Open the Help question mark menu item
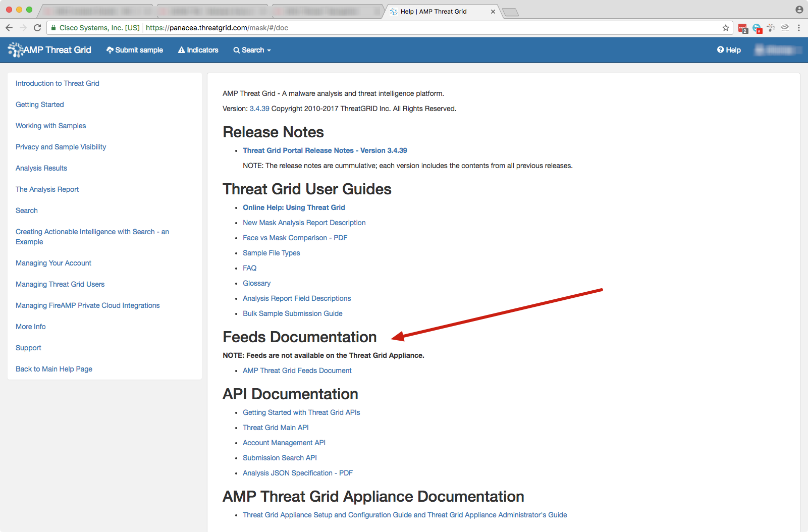Screen dimensions: 808x532 coord(729,50)
